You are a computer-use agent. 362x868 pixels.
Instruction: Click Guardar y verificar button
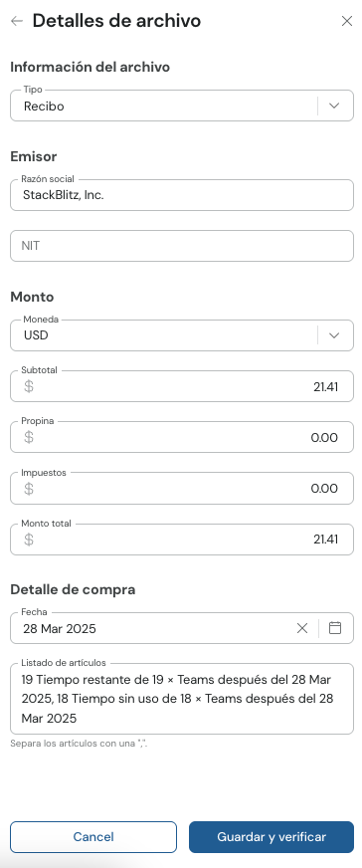[271, 837]
